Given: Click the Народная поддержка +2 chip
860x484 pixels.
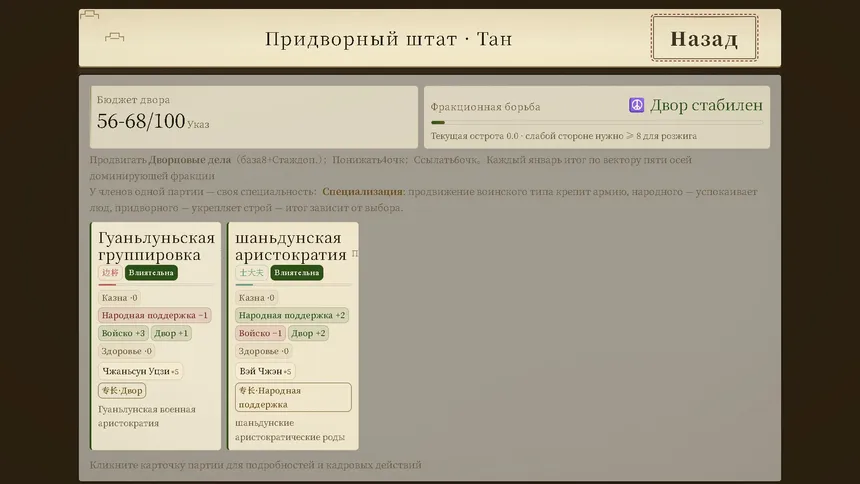Looking at the screenshot, I should pyautogui.click(x=292, y=316).
